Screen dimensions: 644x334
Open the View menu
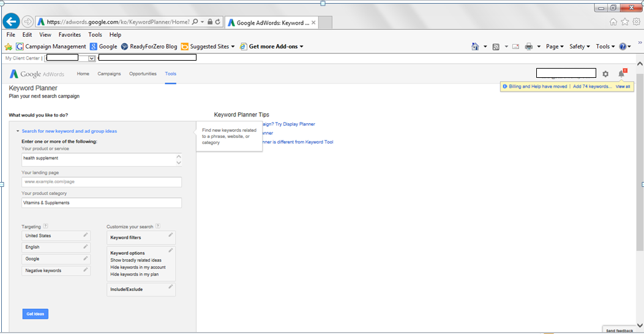coord(45,35)
